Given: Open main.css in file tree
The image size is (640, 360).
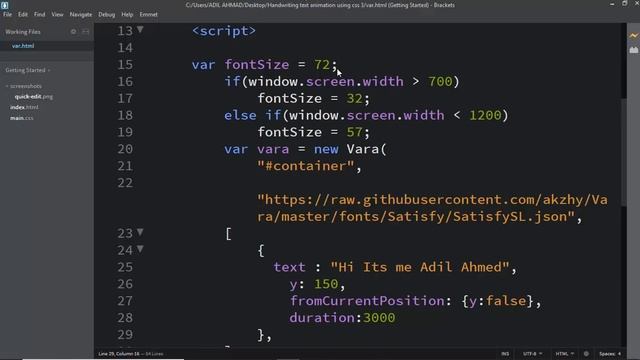Looking at the screenshot, I should [22, 118].
